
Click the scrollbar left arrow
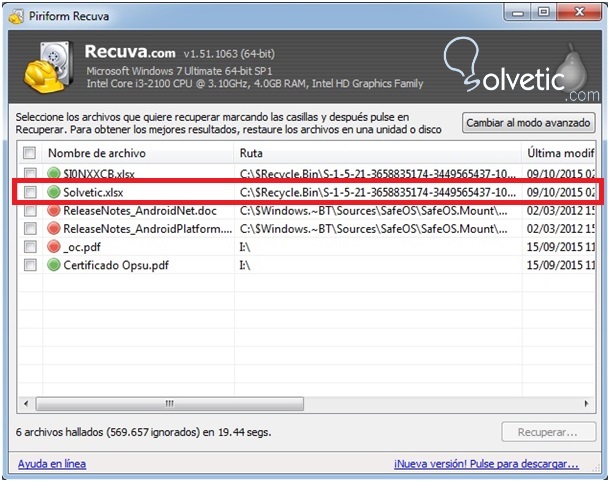click(26, 403)
